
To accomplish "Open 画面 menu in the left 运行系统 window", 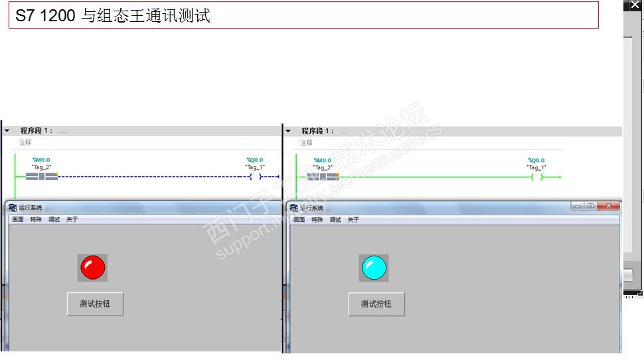I will [x=18, y=219].
